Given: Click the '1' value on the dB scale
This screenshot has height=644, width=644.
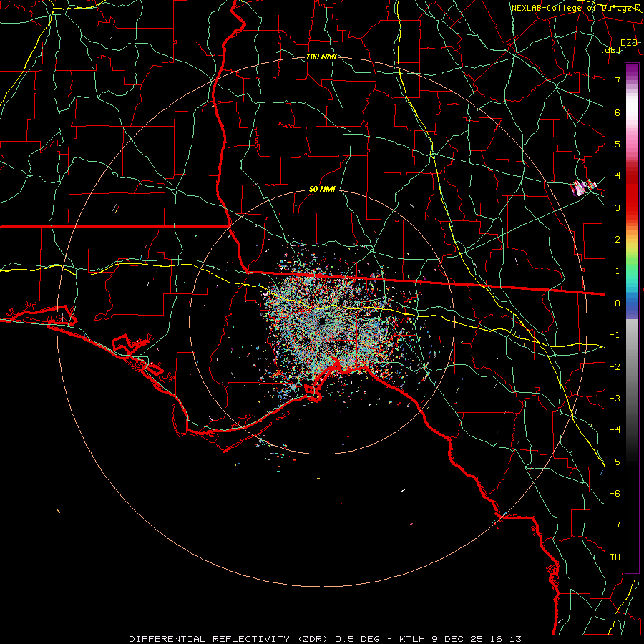Looking at the screenshot, I should pos(618,271).
